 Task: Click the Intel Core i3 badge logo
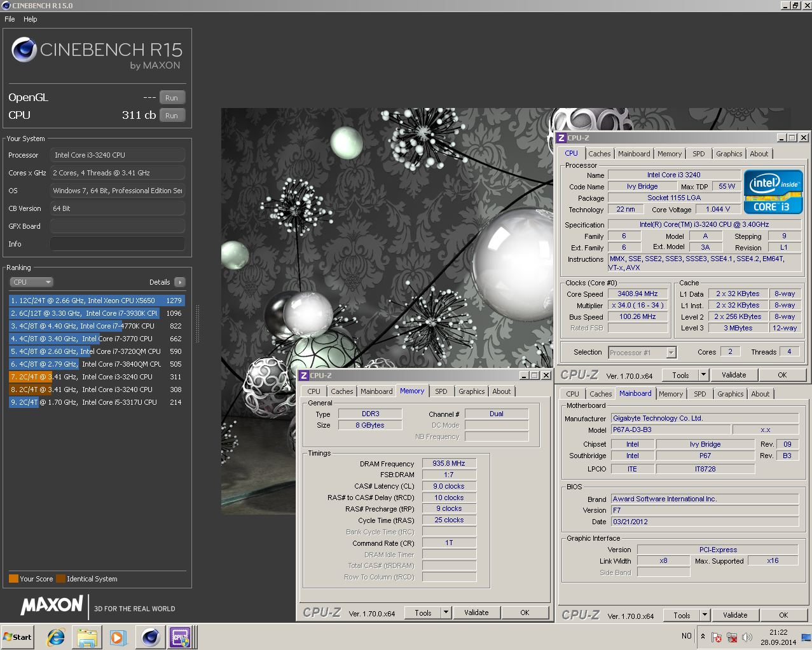(x=773, y=193)
